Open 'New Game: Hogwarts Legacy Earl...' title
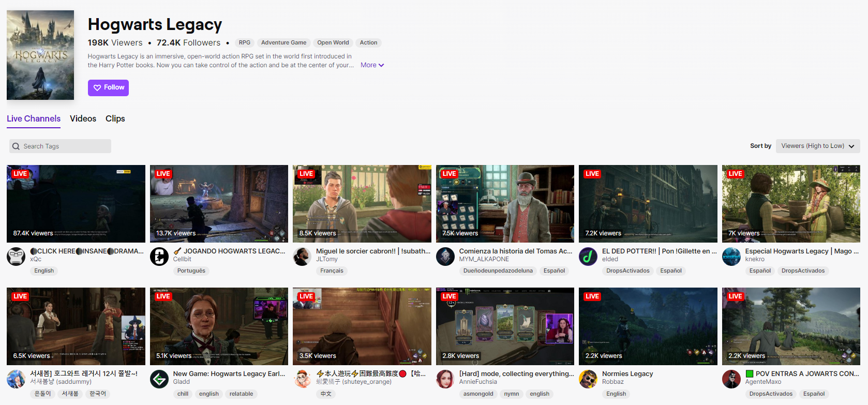This screenshot has width=868, height=405. click(x=229, y=373)
